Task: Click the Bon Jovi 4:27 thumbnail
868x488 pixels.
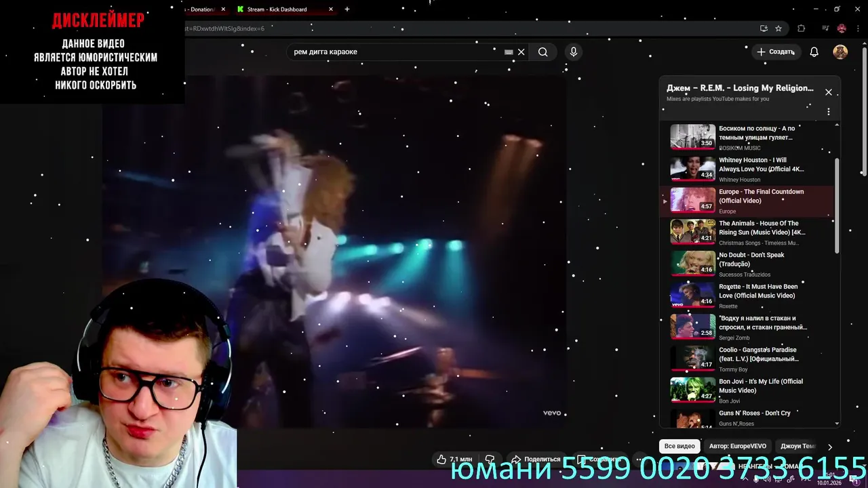Action: point(692,390)
